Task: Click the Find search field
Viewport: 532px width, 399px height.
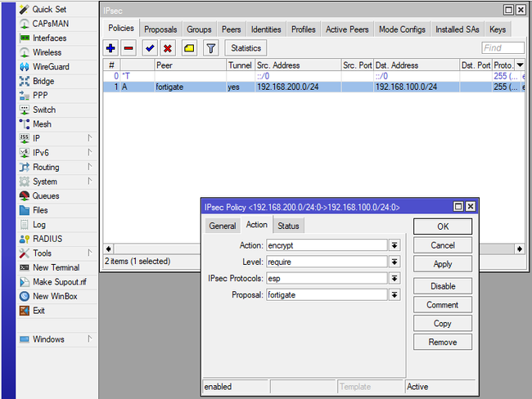Action: pyautogui.click(x=503, y=49)
